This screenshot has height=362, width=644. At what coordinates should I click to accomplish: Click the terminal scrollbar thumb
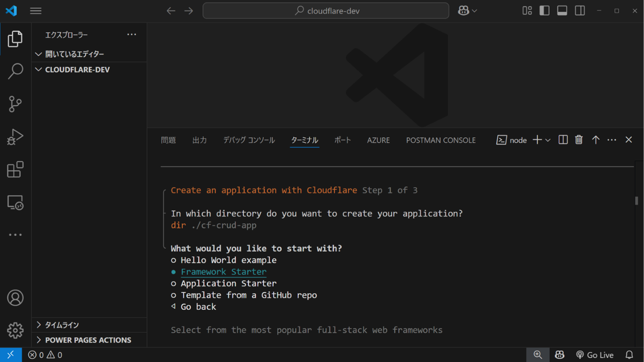[637, 200]
